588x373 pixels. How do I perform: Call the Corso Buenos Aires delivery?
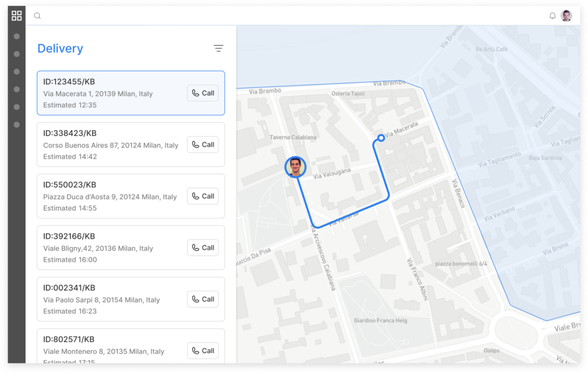(203, 145)
